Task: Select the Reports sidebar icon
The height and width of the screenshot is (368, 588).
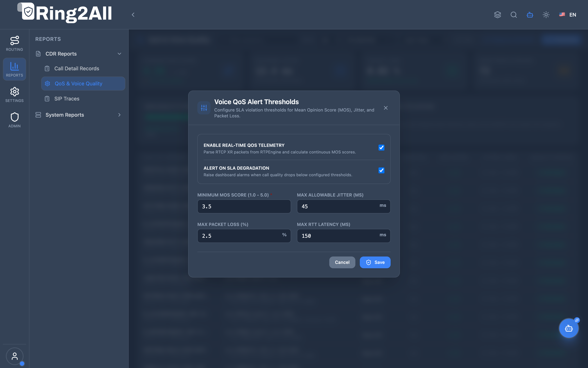Action: (15, 69)
